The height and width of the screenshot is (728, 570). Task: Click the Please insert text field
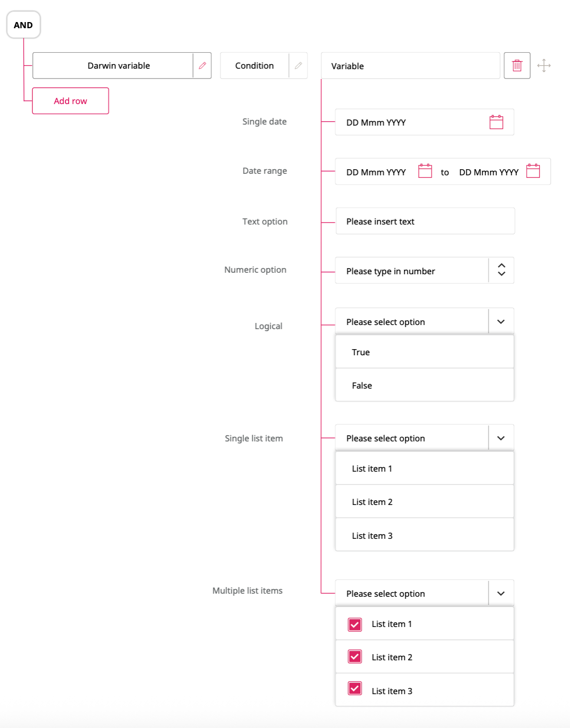click(425, 221)
